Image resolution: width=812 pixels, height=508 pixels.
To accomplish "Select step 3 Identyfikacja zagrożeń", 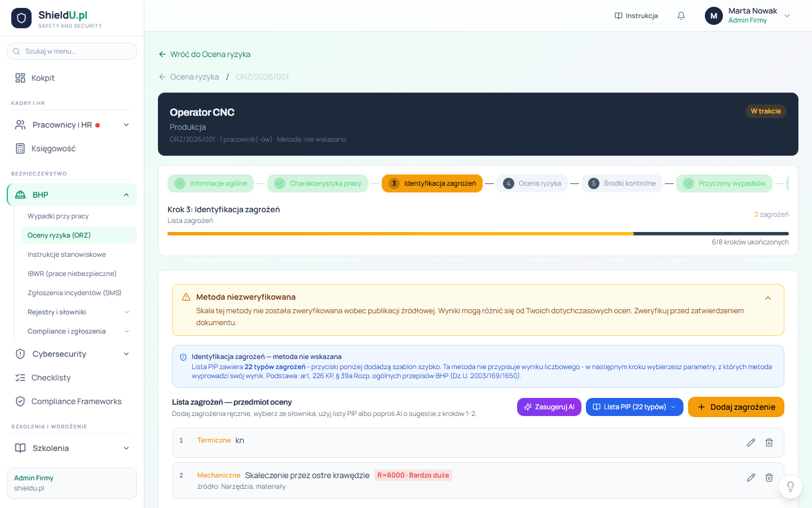I will [432, 183].
